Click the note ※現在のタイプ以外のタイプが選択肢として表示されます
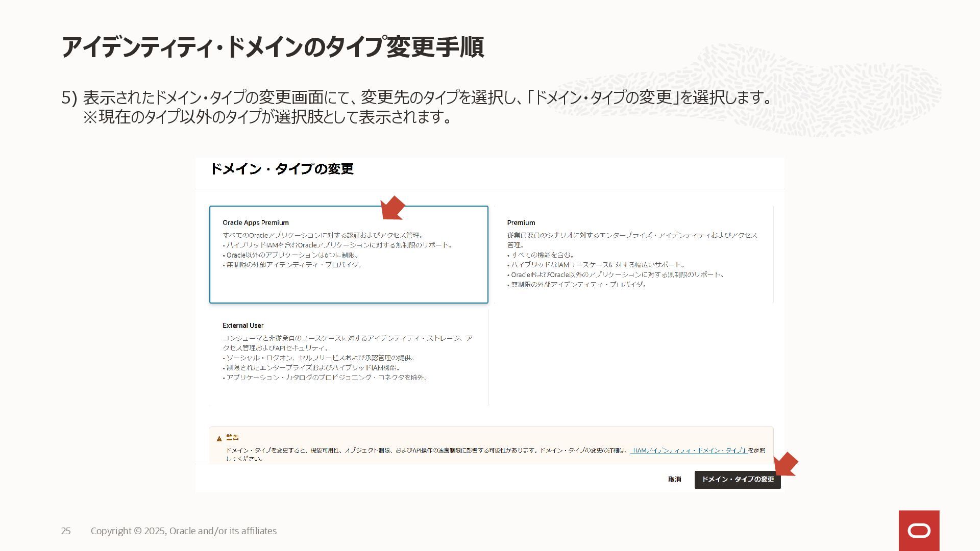Image resolution: width=980 pixels, height=551 pixels. click(268, 117)
